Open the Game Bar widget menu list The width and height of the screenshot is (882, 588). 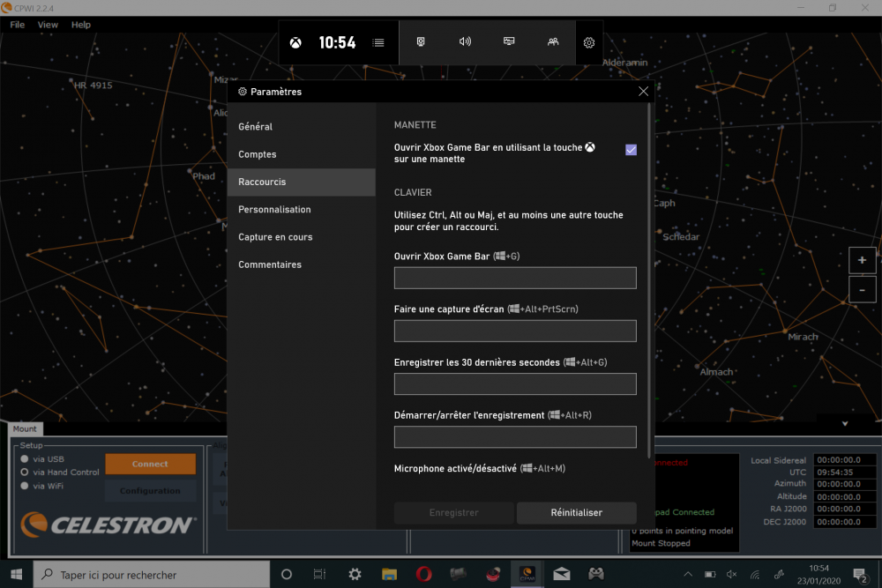point(378,42)
